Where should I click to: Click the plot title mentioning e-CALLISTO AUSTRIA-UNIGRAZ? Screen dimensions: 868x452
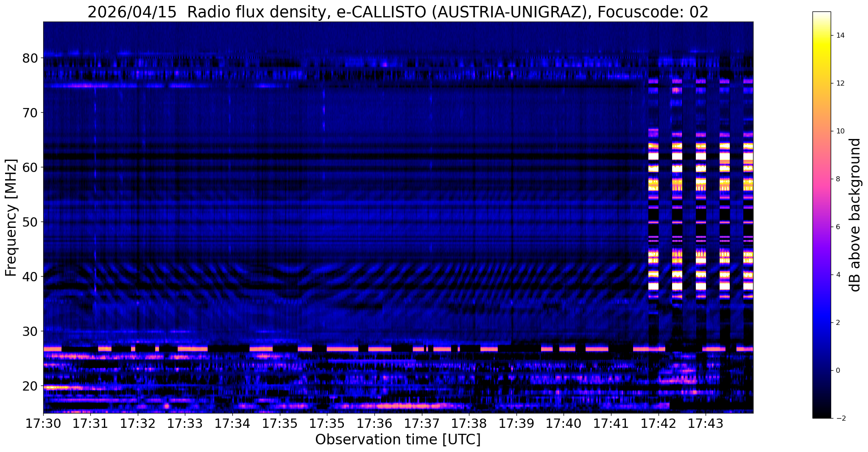(398, 12)
